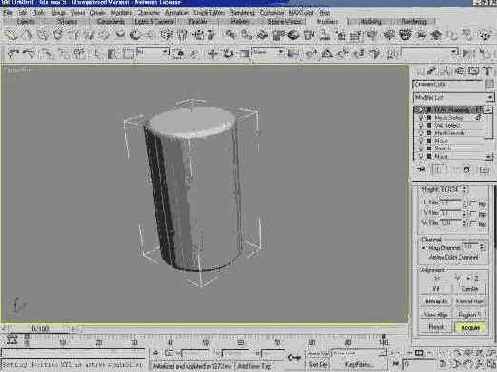Click the rectangular Selection Region icon

point(128,53)
